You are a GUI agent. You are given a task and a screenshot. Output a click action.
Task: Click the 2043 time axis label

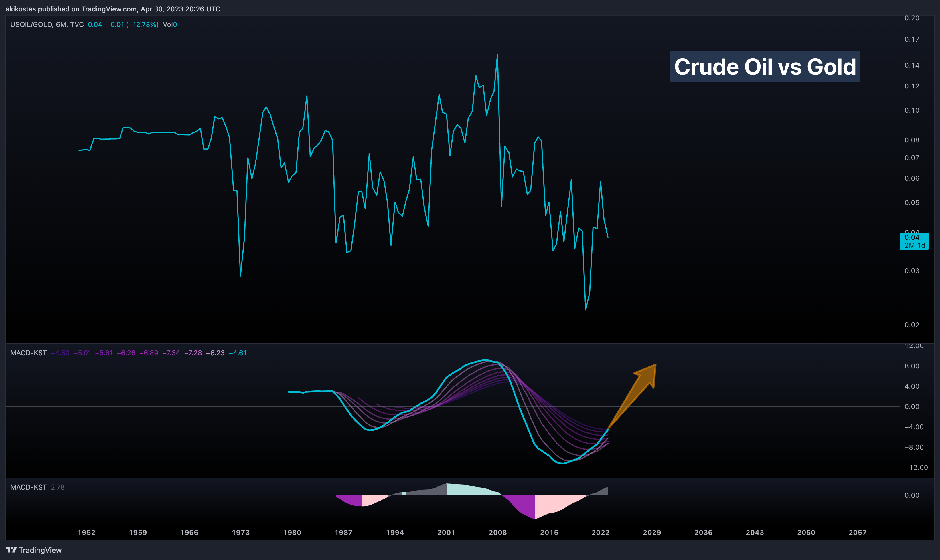[x=755, y=533]
